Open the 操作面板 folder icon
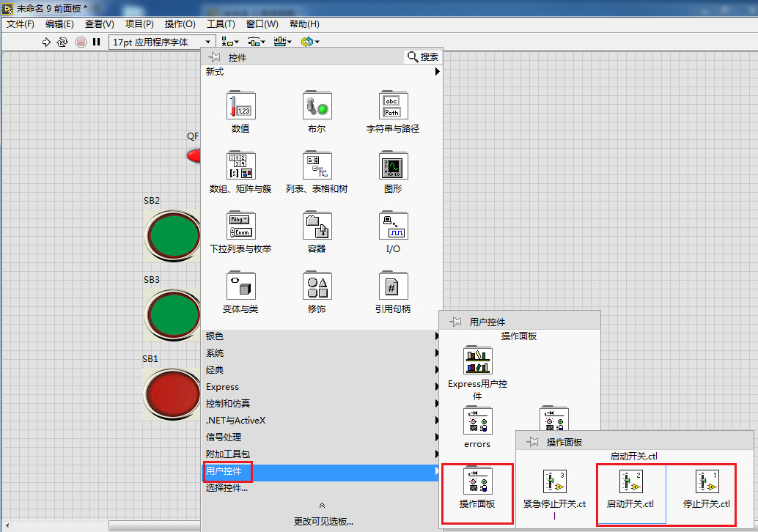The width and height of the screenshot is (758, 532). click(478, 481)
